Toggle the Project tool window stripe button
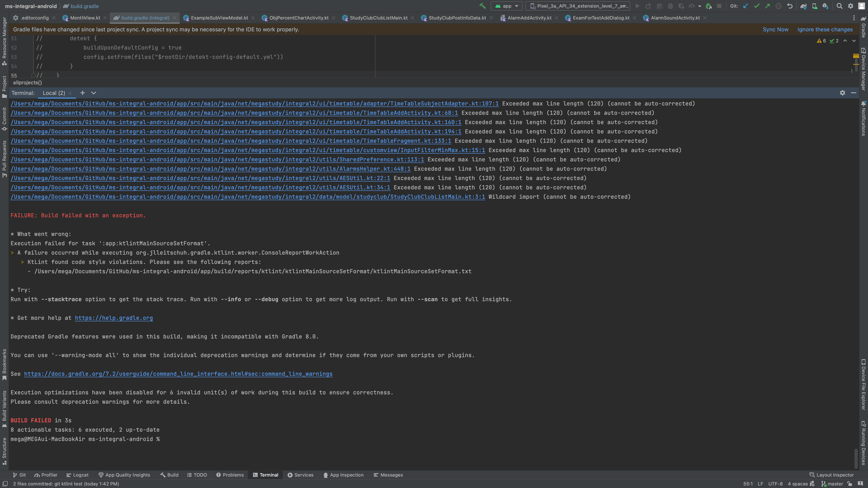The height and width of the screenshot is (488, 868). (x=4, y=87)
